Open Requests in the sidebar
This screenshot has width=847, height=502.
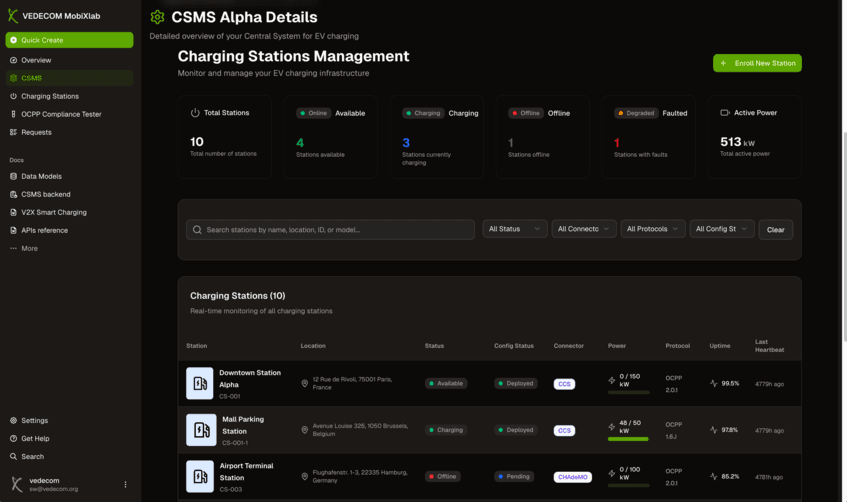(x=69, y=132)
